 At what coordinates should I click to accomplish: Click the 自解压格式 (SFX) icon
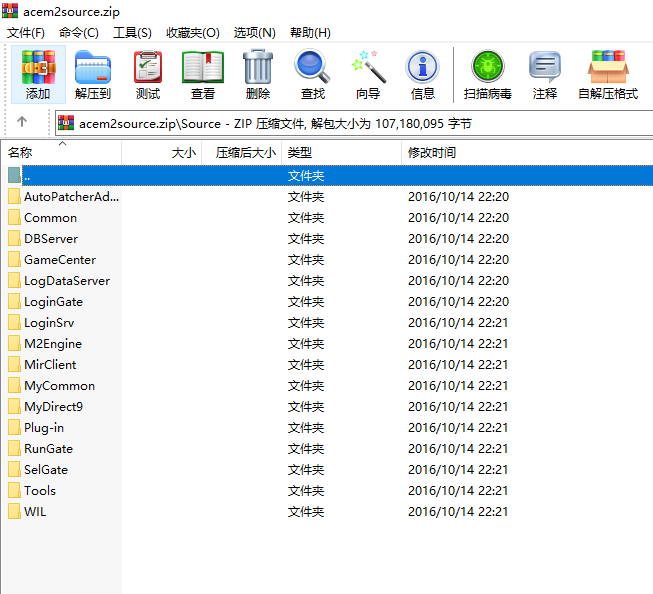pos(607,74)
